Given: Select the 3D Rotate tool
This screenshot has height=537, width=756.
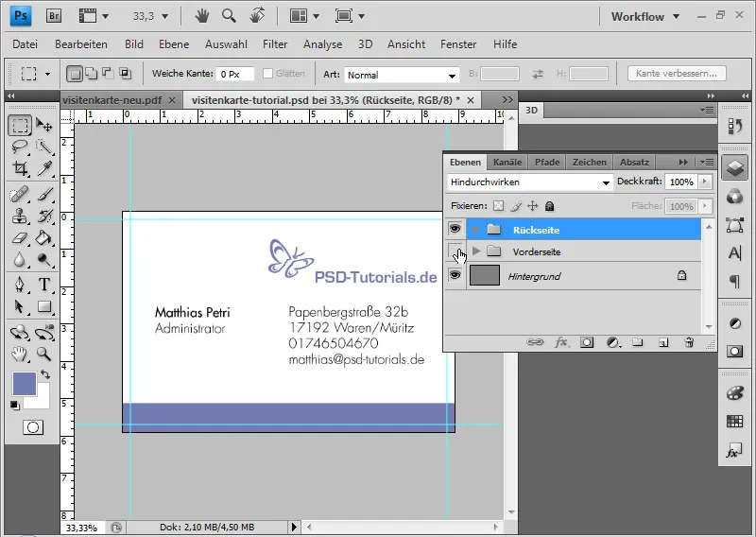Looking at the screenshot, I should 20,332.
